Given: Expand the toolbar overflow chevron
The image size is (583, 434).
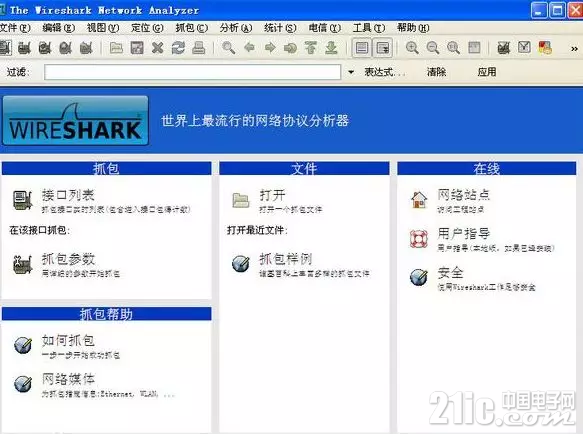Looking at the screenshot, I should click(x=574, y=49).
